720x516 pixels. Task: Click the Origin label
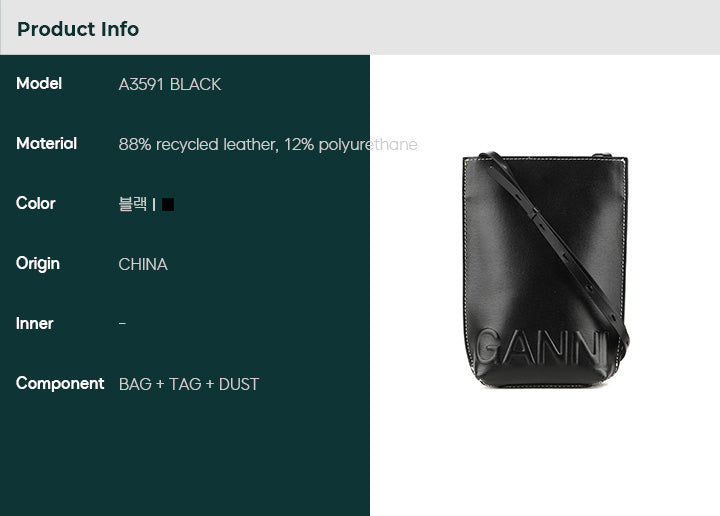point(38,264)
